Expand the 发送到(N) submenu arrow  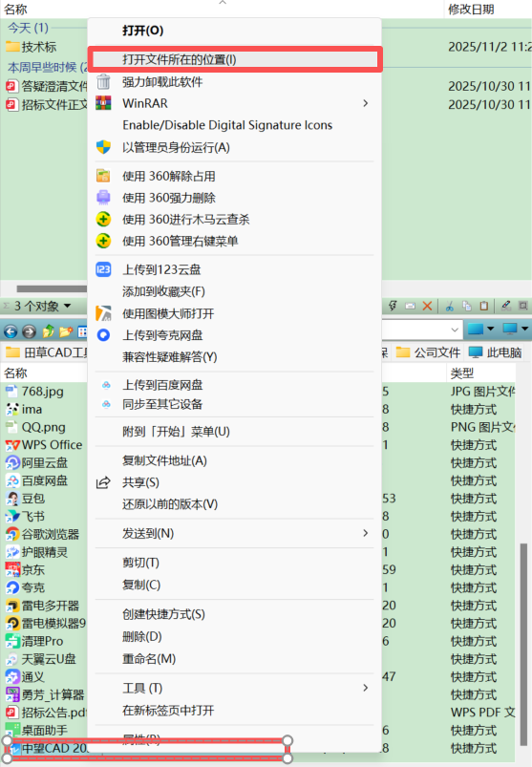(365, 533)
